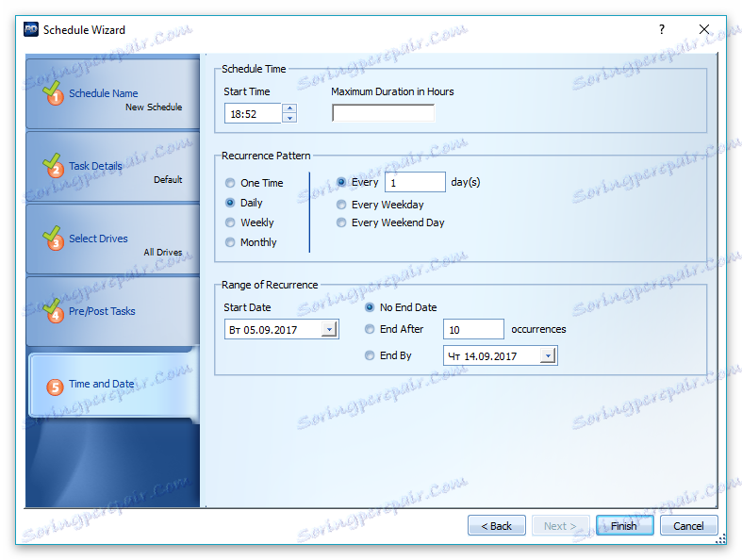Image resolution: width=742 pixels, height=560 pixels.
Task: Click the Every day(s) number field
Action: click(415, 182)
